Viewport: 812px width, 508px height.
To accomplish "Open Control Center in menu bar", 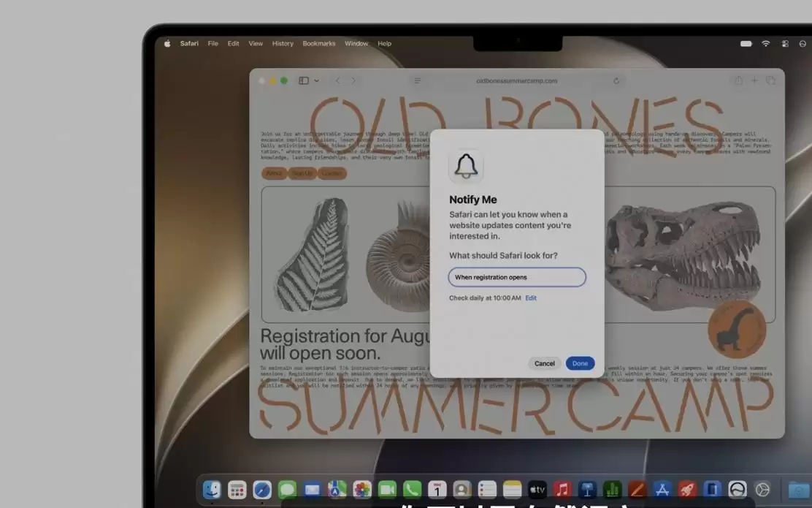I will coord(785,44).
